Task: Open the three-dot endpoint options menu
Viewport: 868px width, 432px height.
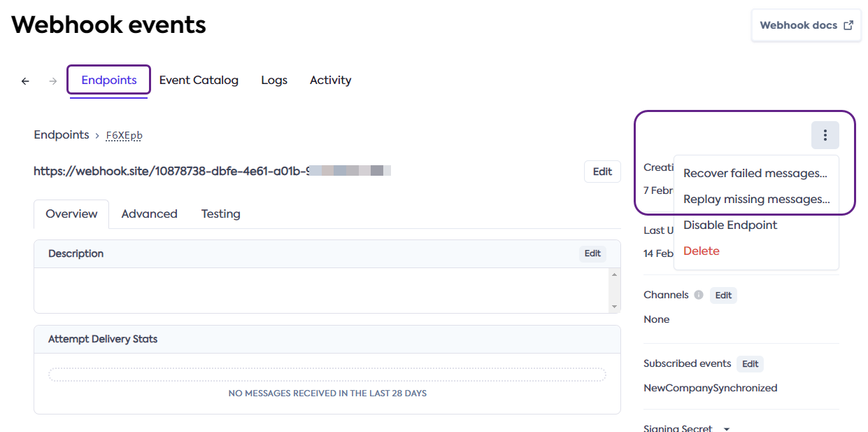Action: 825,135
